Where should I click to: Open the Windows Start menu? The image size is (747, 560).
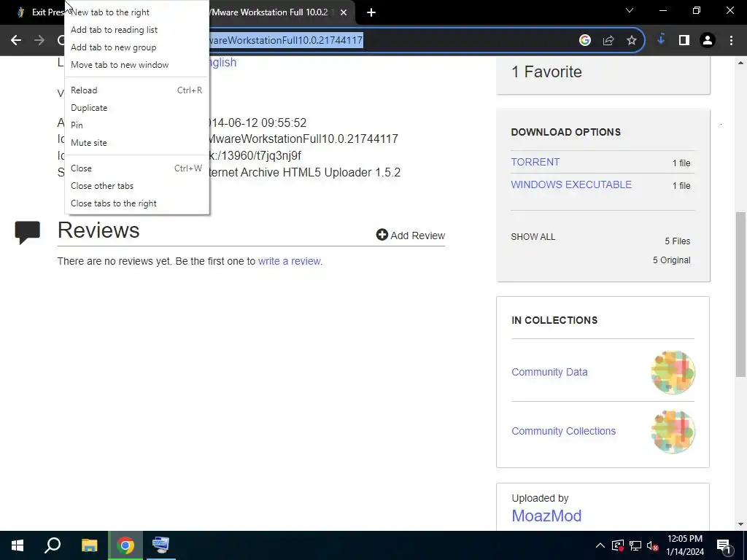tap(18, 545)
